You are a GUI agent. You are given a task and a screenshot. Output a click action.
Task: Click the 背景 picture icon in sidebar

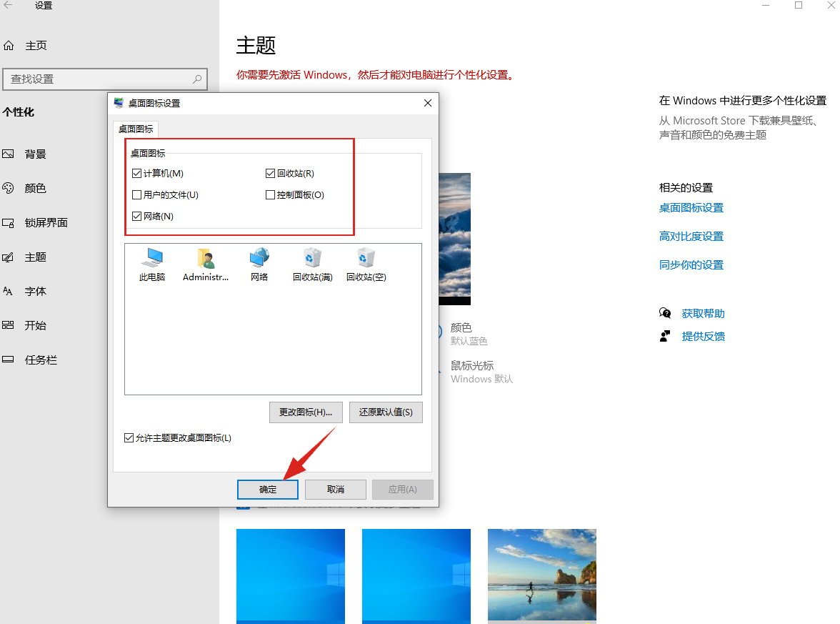pos(8,154)
